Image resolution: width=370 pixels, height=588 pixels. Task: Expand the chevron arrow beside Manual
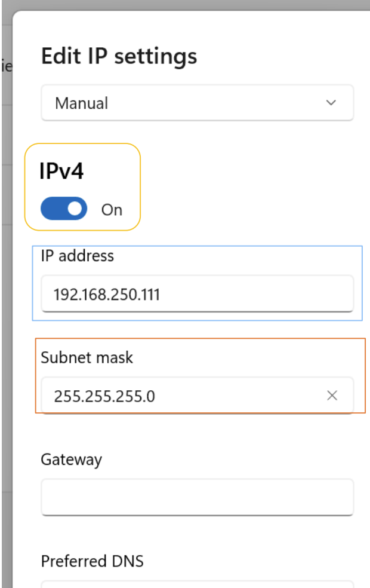pyautogui.click(x=331, y=103)
